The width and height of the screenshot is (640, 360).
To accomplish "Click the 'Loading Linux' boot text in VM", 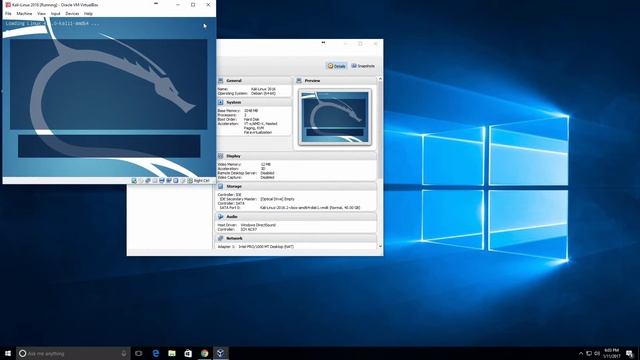I will click(x=52, y=23).
